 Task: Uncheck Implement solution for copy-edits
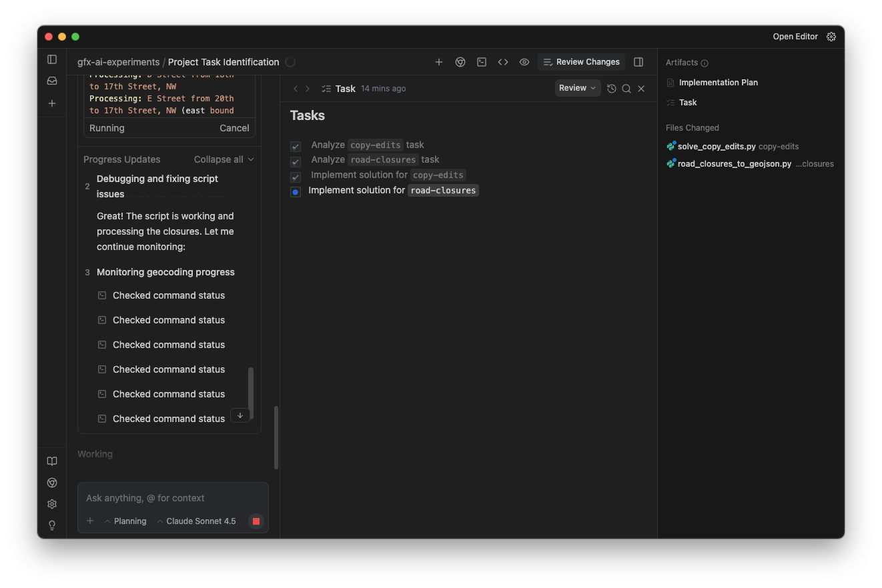[x=296, y=177]
